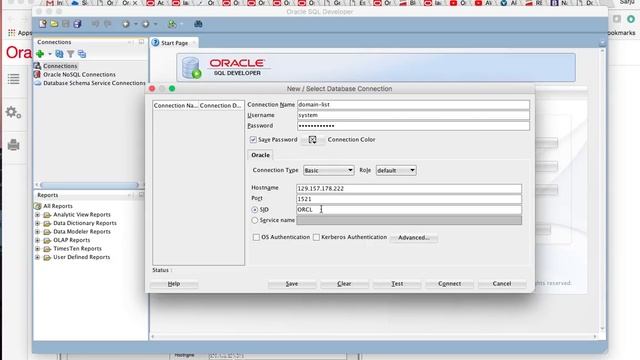640x360 pixels.
Task: Click the Test button
Action: point(397,284)
